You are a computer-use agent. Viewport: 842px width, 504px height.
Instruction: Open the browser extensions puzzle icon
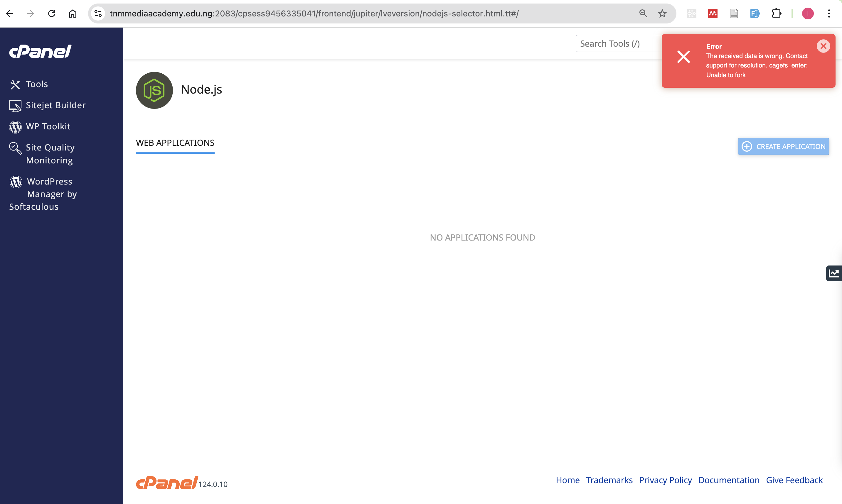(776, 13)
